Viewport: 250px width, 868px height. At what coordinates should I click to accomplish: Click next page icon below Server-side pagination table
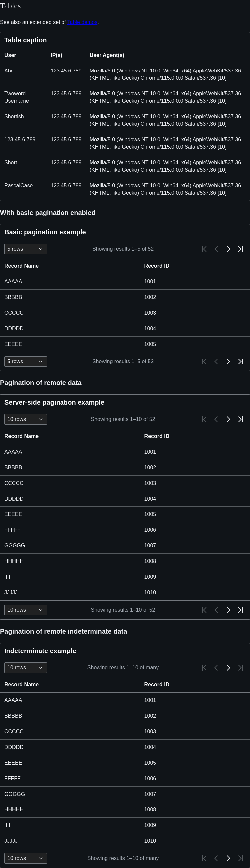point(228,610)
